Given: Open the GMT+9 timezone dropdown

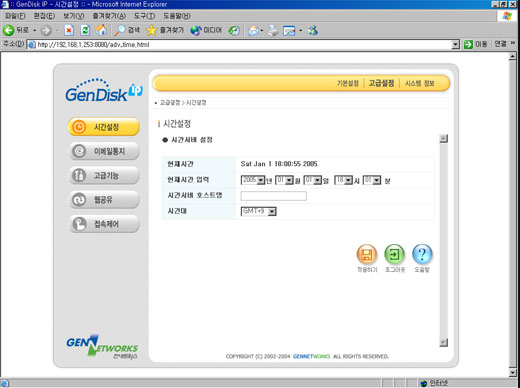Looking at the screenshot, I should coord(259,211).
